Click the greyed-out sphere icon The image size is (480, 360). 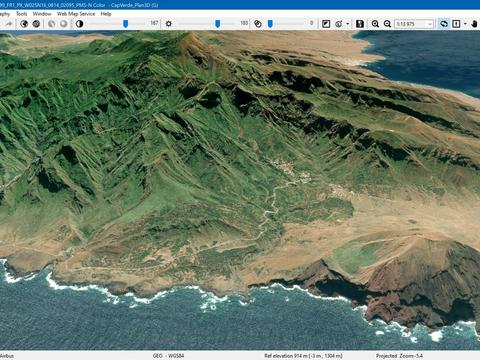63,24
